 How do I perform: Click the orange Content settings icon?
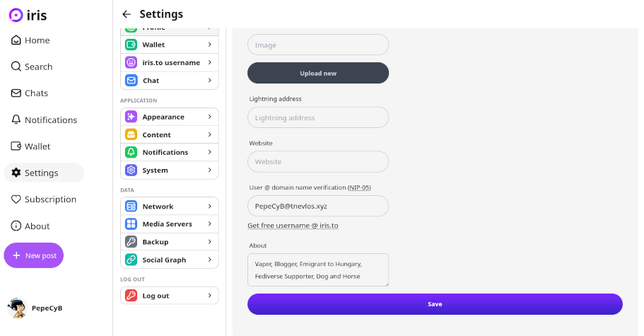click(x=131, y=134)
